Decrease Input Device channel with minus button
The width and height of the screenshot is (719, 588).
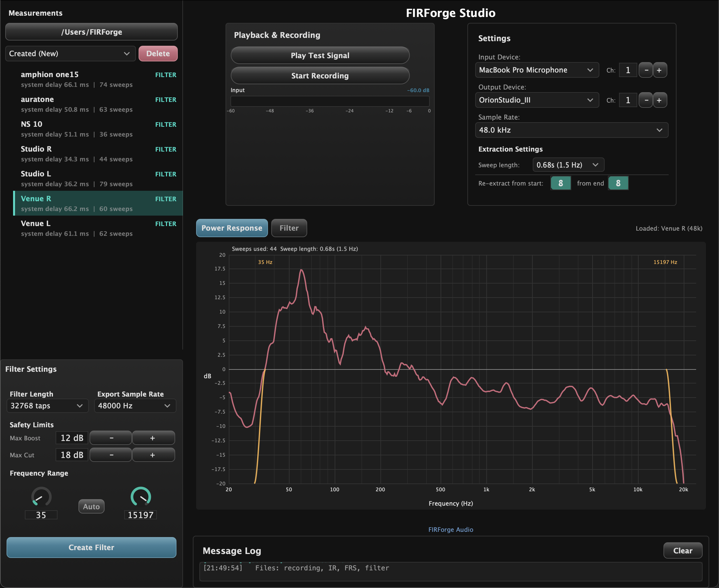(646, 70)
